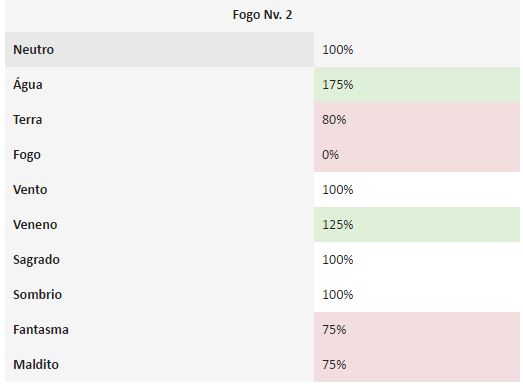Click the 75% value beside Maldito
The image size is (523, 384).
pos(334,365)
